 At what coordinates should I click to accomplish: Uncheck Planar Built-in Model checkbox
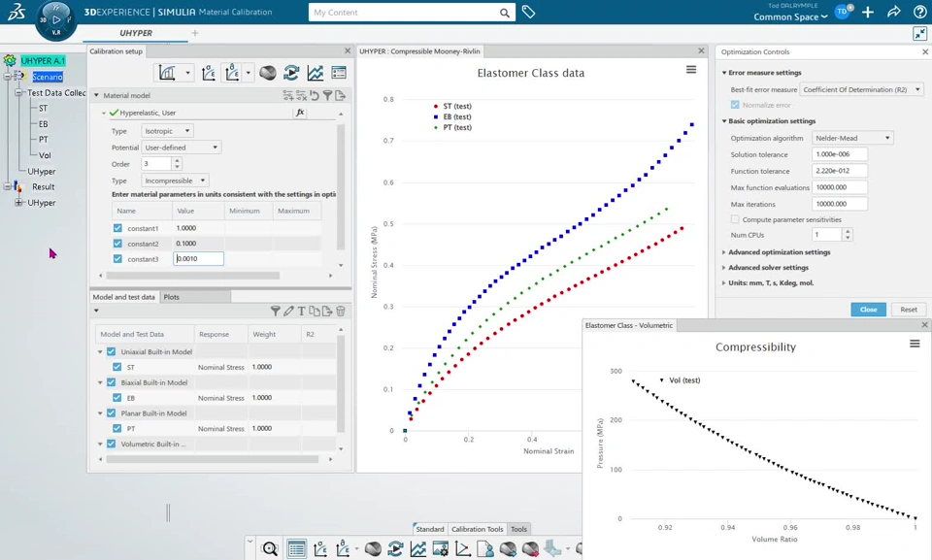(111, 412)
